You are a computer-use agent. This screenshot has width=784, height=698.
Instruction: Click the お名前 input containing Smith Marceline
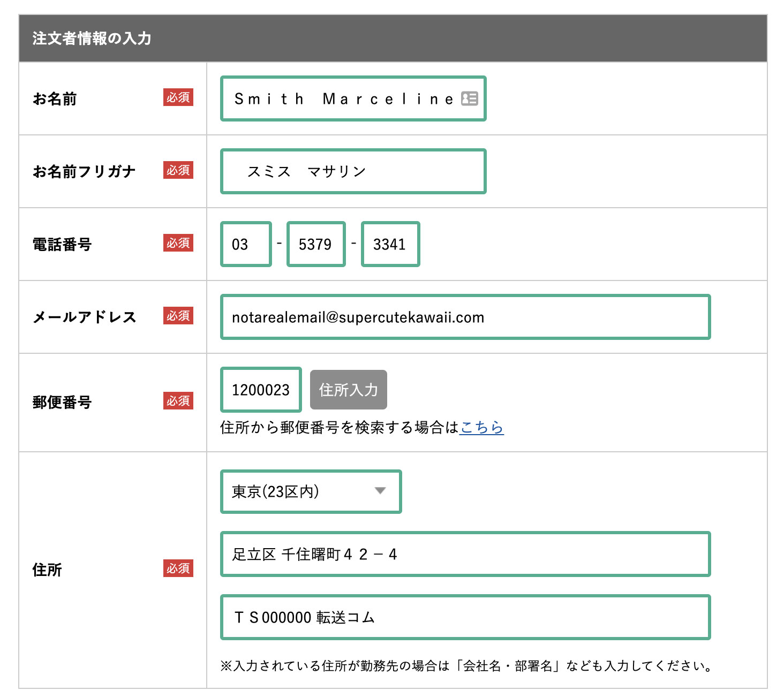click(343, 99)
